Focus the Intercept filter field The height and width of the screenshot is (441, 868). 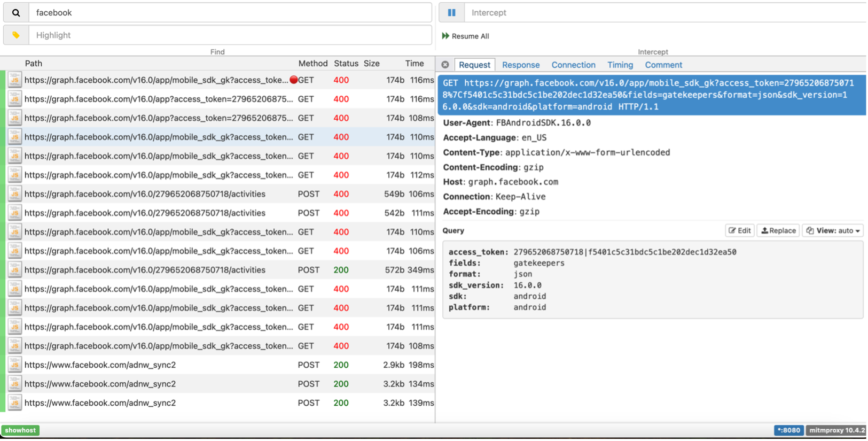coord(662,13)
